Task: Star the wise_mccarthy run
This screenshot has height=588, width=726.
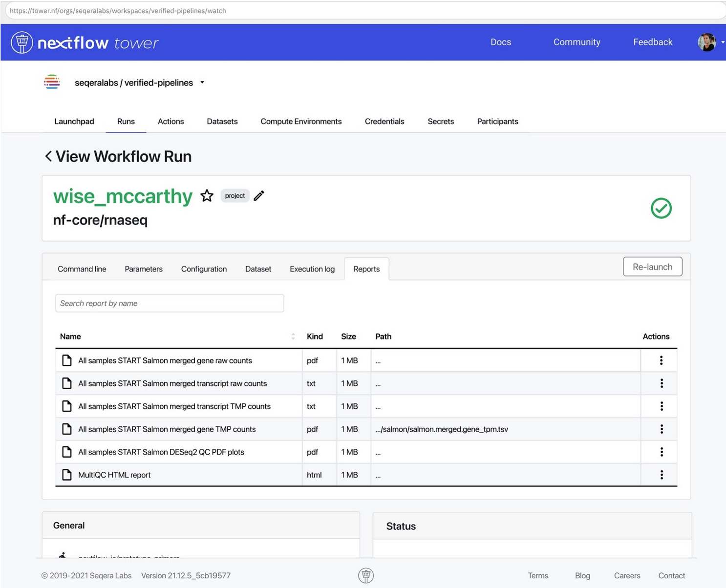Action: (207, 196)
